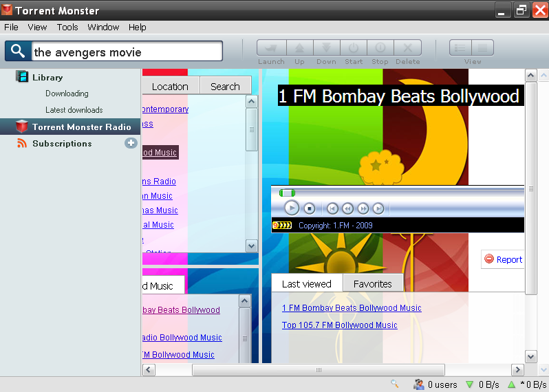
Task: Click the upload speed arrow icon
Action: click(512, 384)
